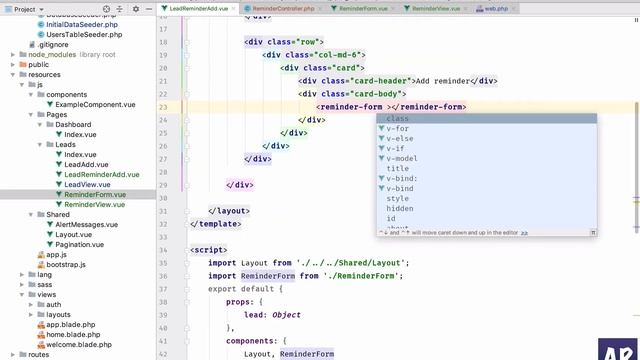Choose 'hidden' autocomplete suggestion
The height and width of the screenshot is (360, 640).
pyautogui.click(x=487, y=209)
